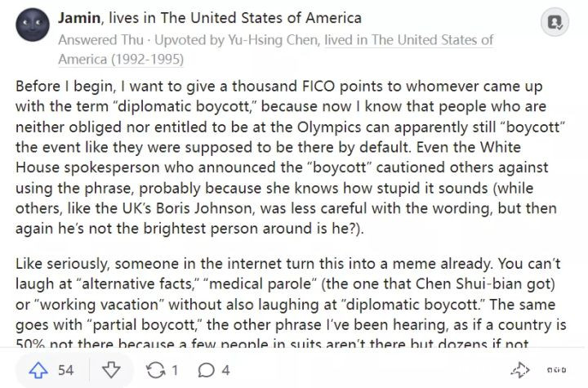Click the share count of 1

pos(174,370)
